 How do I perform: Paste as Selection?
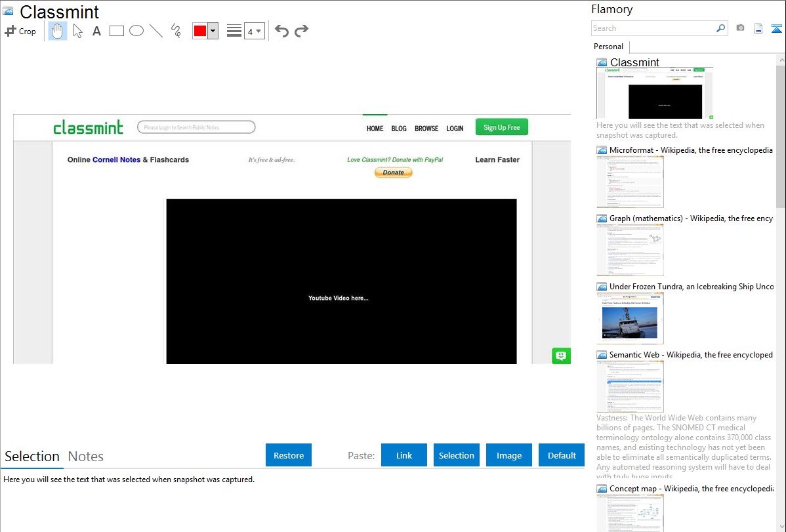(457, 455)
